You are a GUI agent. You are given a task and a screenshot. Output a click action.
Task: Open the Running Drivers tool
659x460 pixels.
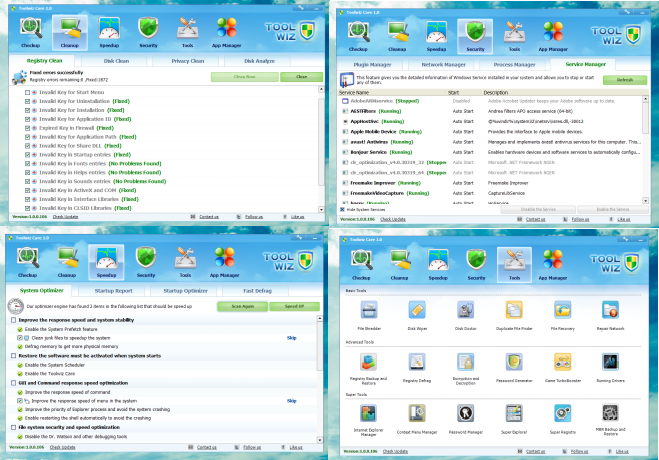(x=610, y=362)
